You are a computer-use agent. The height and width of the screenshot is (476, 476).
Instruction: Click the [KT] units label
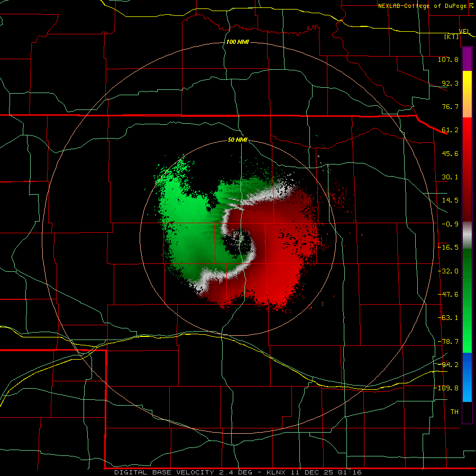pos(452,36)
